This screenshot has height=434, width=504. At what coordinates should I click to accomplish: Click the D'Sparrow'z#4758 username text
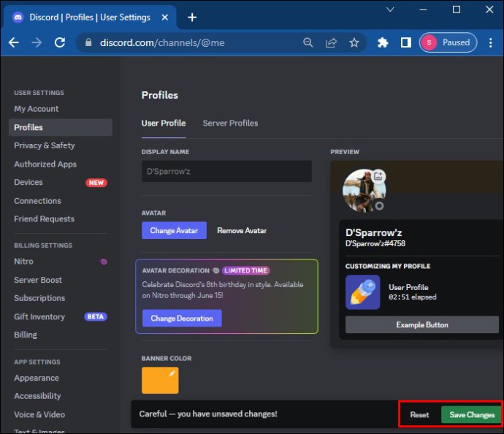(x=375, y=244)
